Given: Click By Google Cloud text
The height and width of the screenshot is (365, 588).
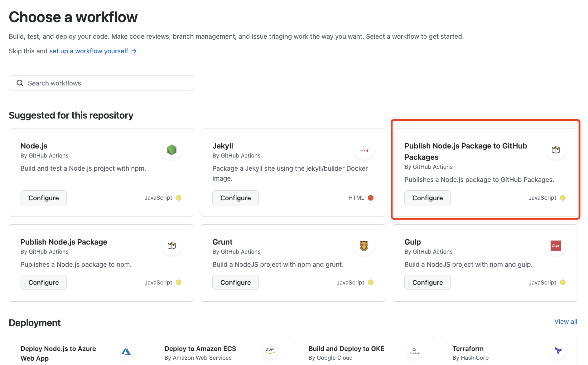Looking at the screenshot, I should (x=330, y=358).
